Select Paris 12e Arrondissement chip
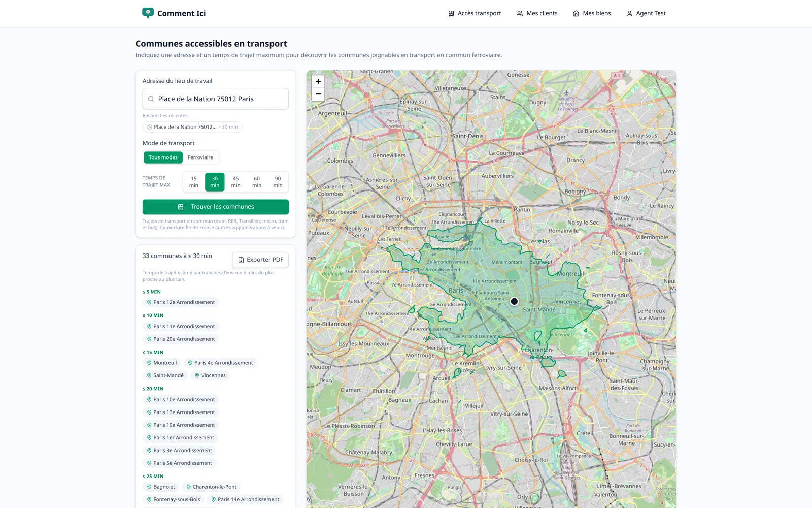The height and width of the screenshot is (508, 812). click(181, 302)
